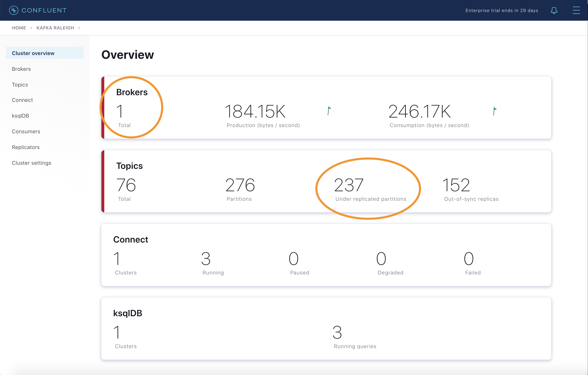This screenshot has height=375, width=588.
Task: Select Cluster overview in sidebar
Action: click(45, 53)
